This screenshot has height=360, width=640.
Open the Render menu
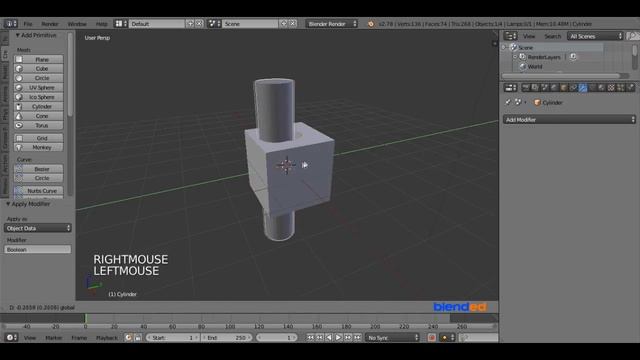(50, 24)
